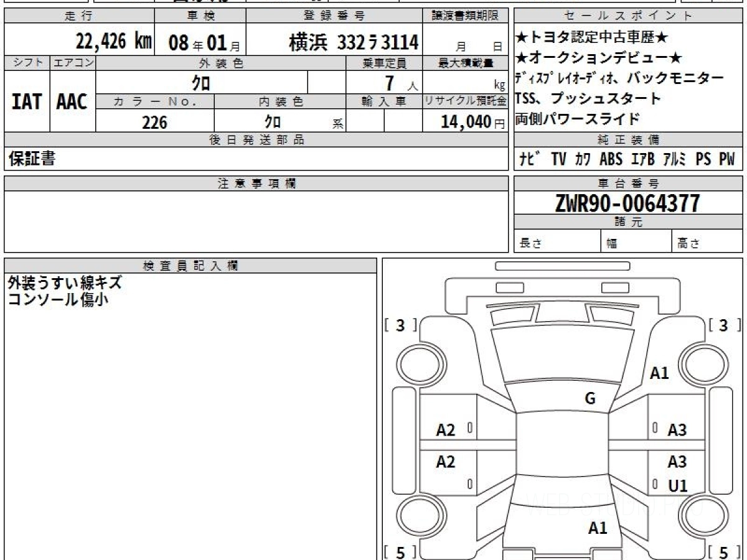Click the 後日発送部品 header

tap(256, 140)
